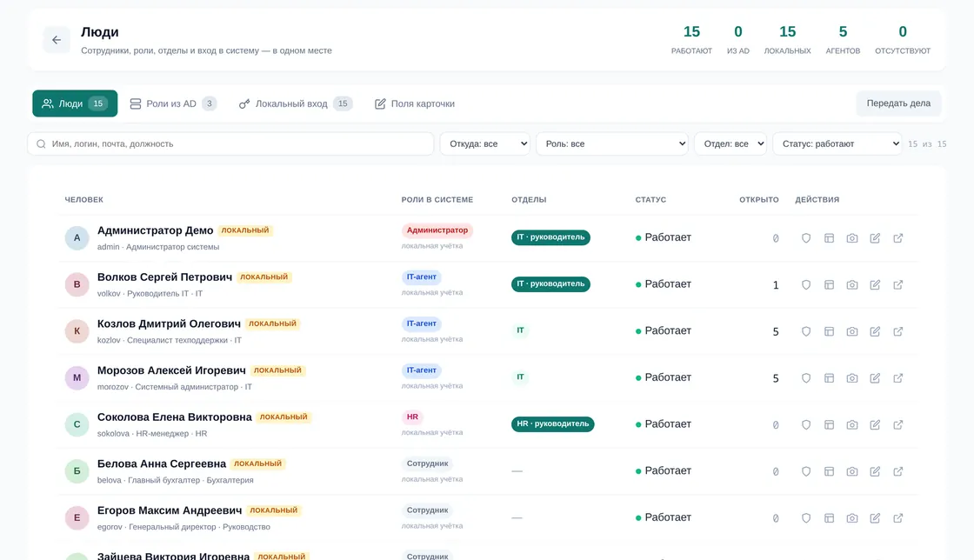Open Козлов Дмитрий Олегович via external link icon

click(897, 331)
